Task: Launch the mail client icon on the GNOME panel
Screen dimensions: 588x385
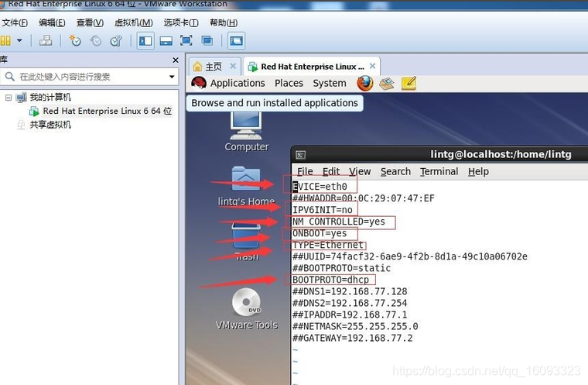Action: pyautogui.click(x=387, y=84)
